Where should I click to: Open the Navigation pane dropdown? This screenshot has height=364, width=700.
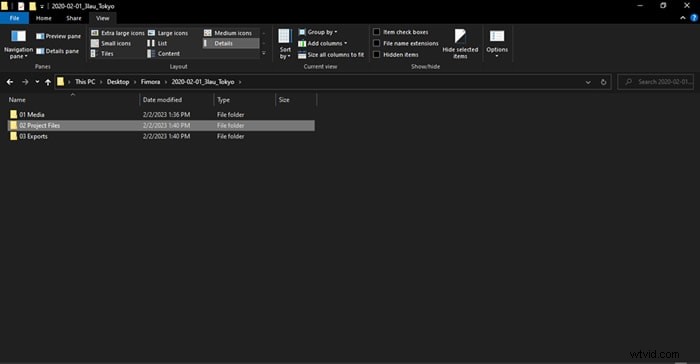point(18,44)
